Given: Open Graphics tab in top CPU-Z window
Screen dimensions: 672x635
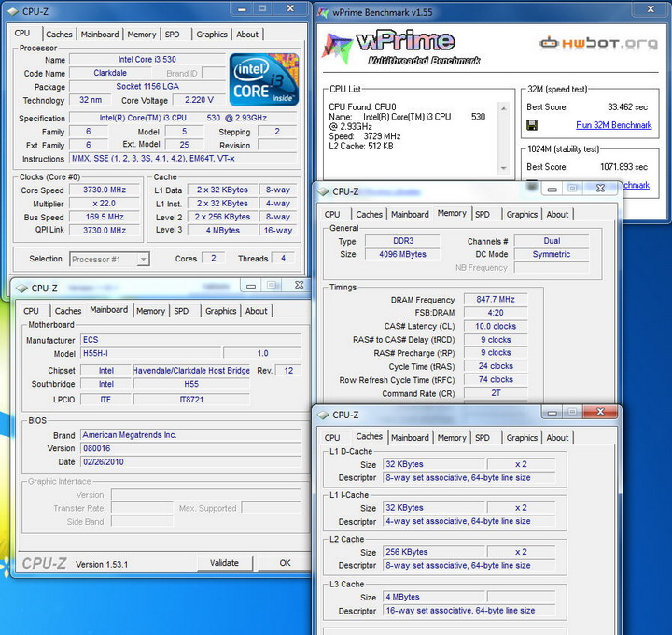Looking at the screenshot, I should (x=212, y=35).
